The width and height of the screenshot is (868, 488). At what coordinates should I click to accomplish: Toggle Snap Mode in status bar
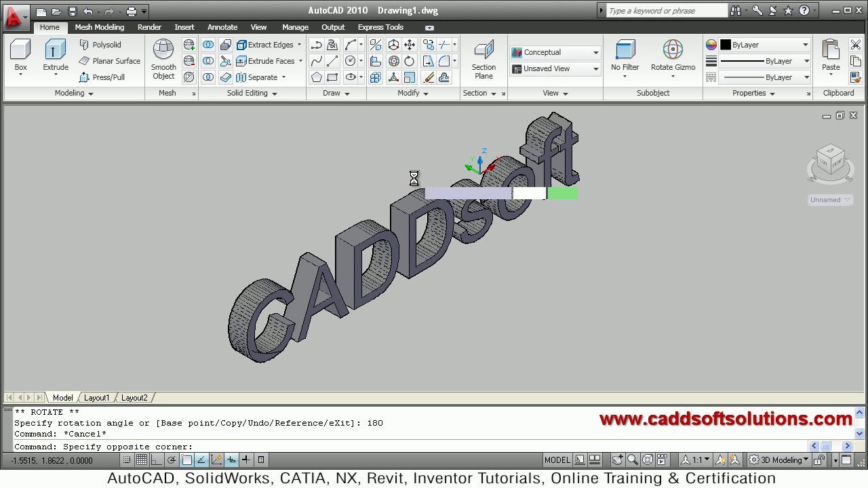pos(126,460)
